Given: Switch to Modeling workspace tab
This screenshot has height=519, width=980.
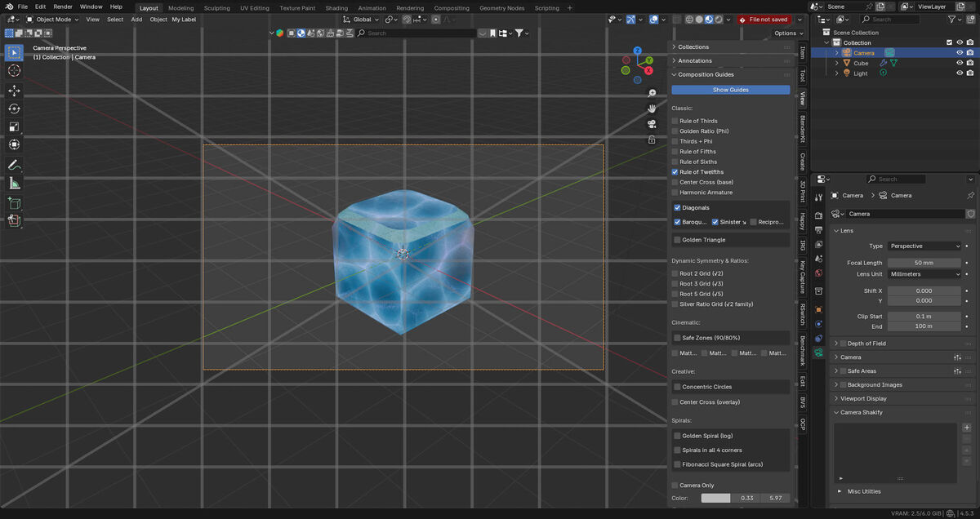Looking at the screenshot, I should pos(181,8).
